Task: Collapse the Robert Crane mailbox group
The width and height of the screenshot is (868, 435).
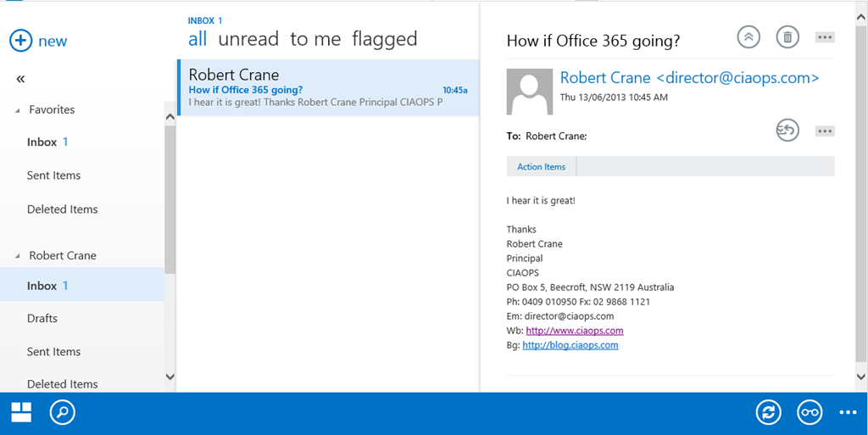Action: tap(18, 255)
